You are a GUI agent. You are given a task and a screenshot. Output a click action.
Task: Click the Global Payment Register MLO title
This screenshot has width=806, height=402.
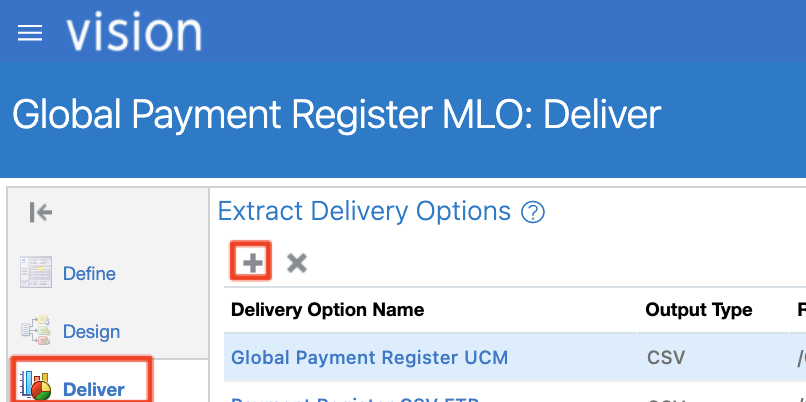pyautogui.click(x=336, y=114)
